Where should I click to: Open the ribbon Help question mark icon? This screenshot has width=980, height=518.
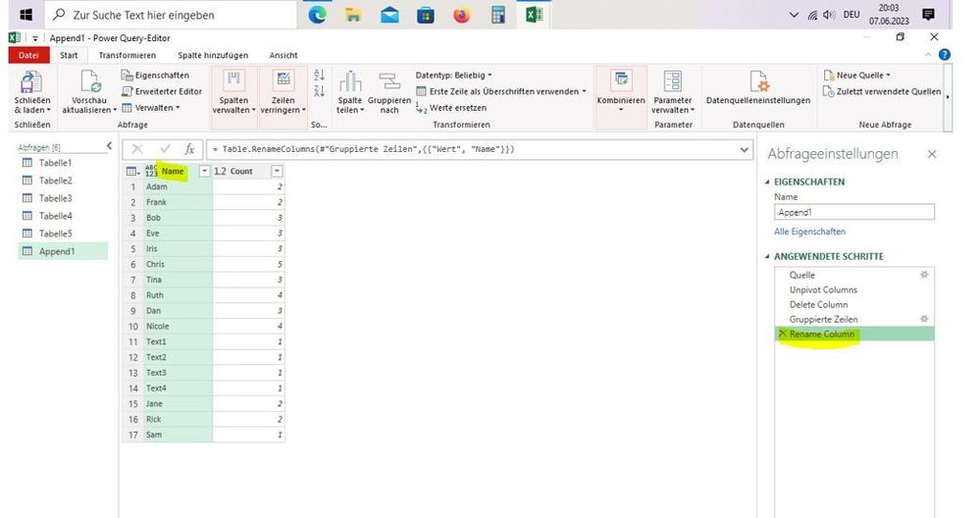(945, 54)
